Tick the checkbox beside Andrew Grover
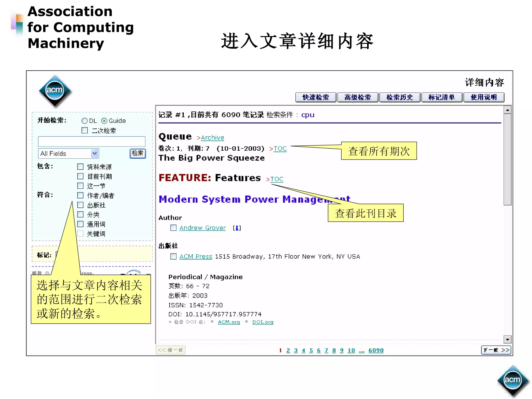Screen dimensions: 532x399 [x=173, y=228]
